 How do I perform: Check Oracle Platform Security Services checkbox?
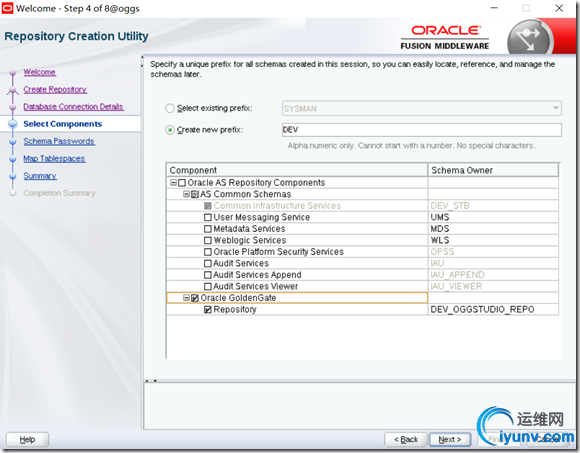[208, 252]
